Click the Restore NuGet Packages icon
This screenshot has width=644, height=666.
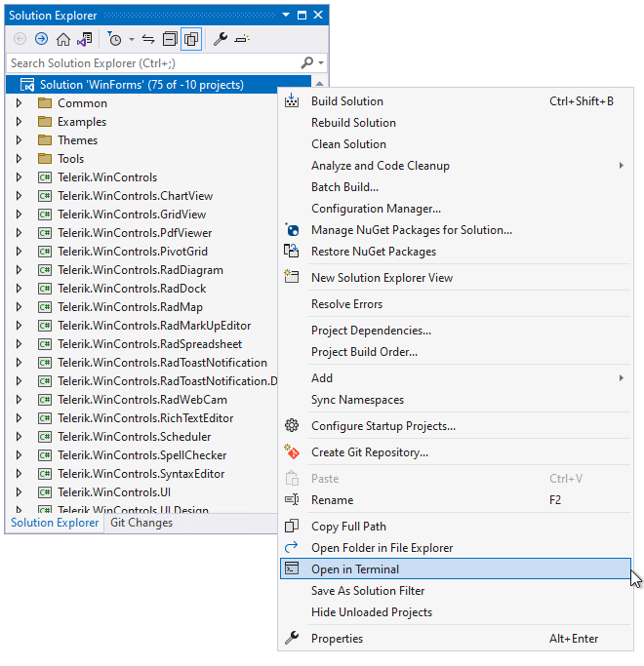tap(292, 251)
